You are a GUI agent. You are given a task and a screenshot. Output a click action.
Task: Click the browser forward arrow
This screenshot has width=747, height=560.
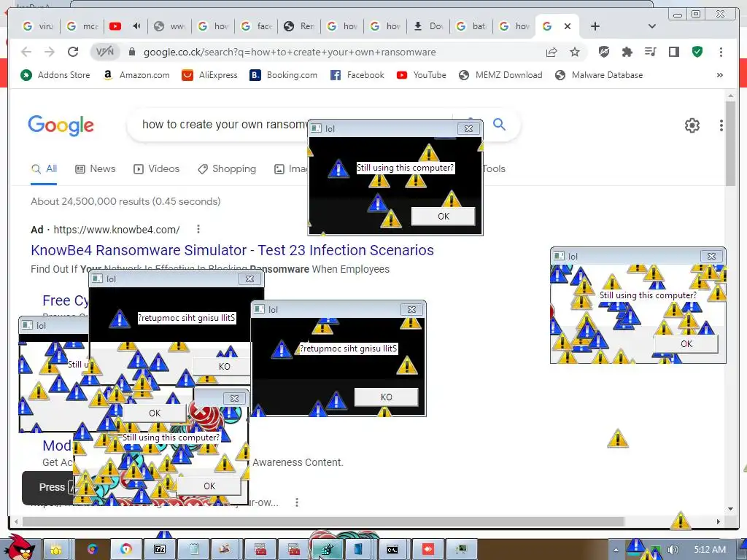click(50, 52)
